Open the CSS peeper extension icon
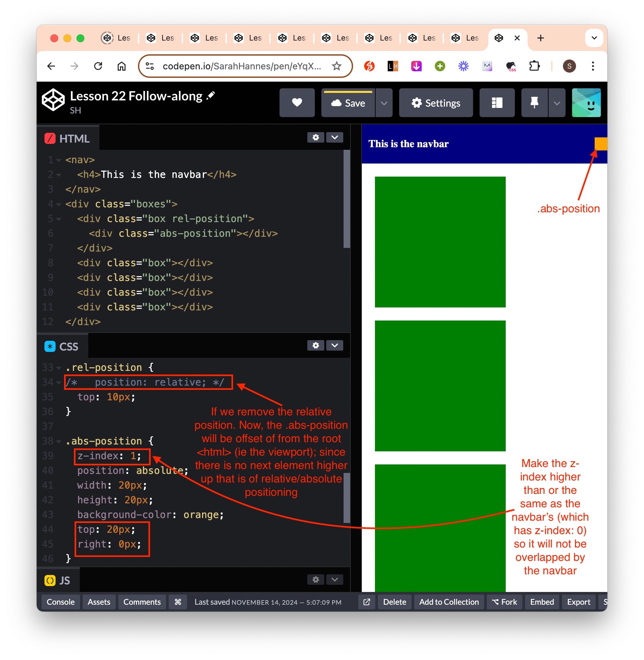644x660 pixels. [x=511, y=66]
